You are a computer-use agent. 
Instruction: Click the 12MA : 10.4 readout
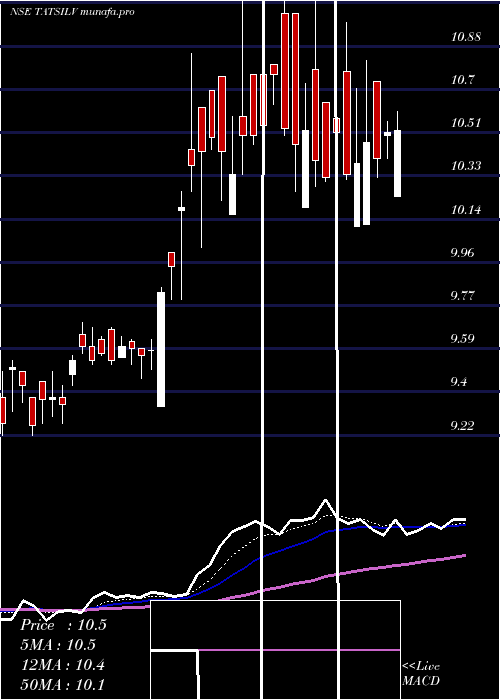[63, 665]
